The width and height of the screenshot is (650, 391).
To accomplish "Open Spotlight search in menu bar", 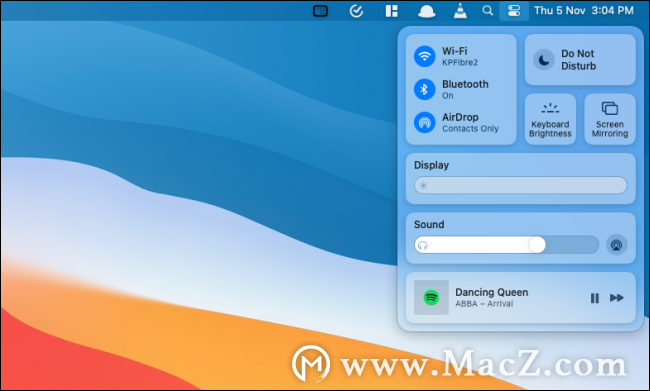I will [x=488, y=11].
